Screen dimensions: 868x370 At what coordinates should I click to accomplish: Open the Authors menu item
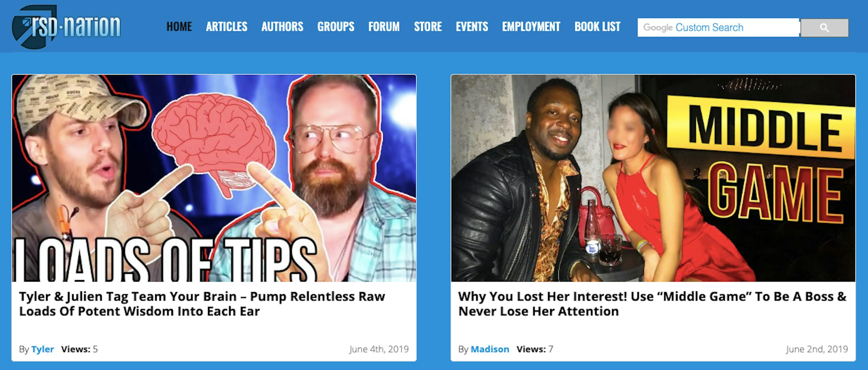[x=282, y=27]
